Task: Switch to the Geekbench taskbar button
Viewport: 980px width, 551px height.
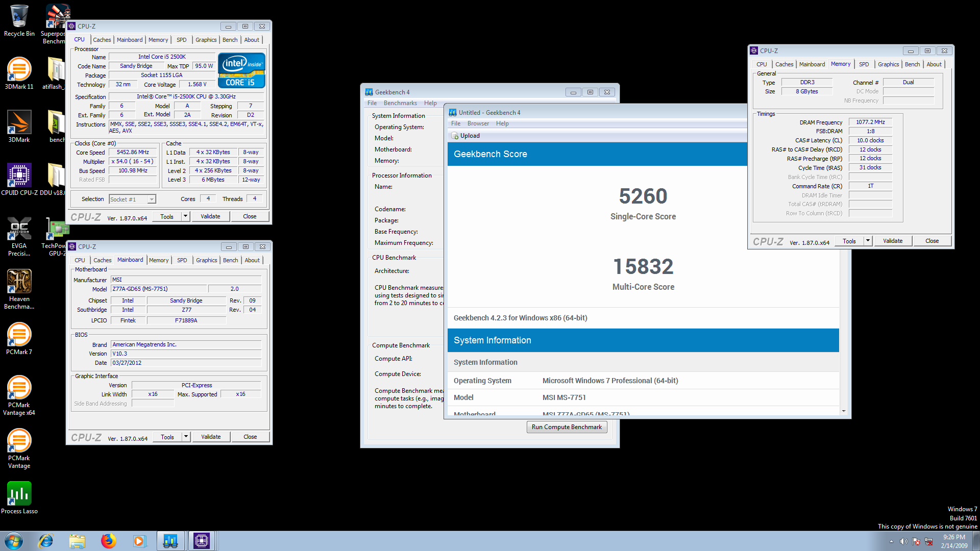Action: pyautogui.click(x=170, y=541)
